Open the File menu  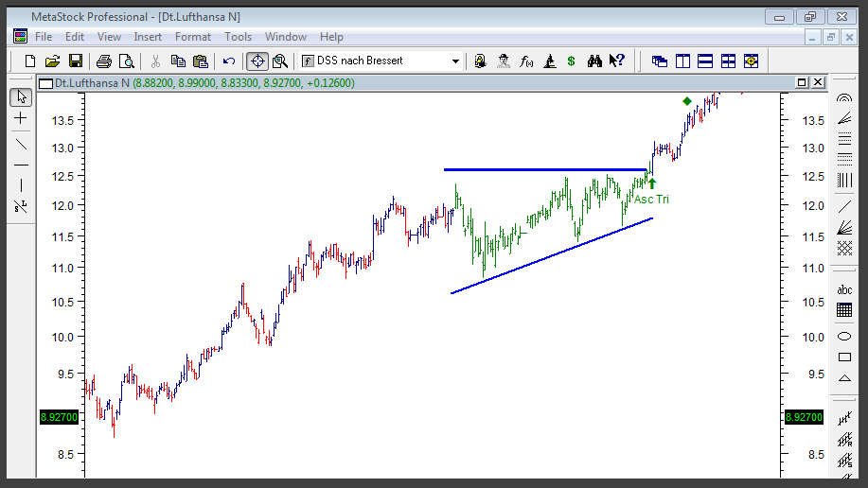pyautogui.click(x=44, y=37)
